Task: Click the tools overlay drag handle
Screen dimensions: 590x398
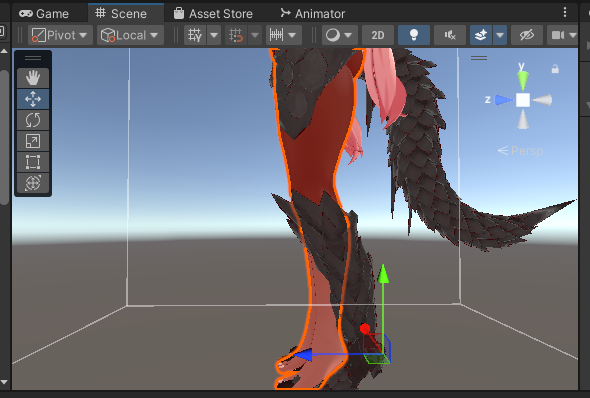Action: click(x=33, y=58)
